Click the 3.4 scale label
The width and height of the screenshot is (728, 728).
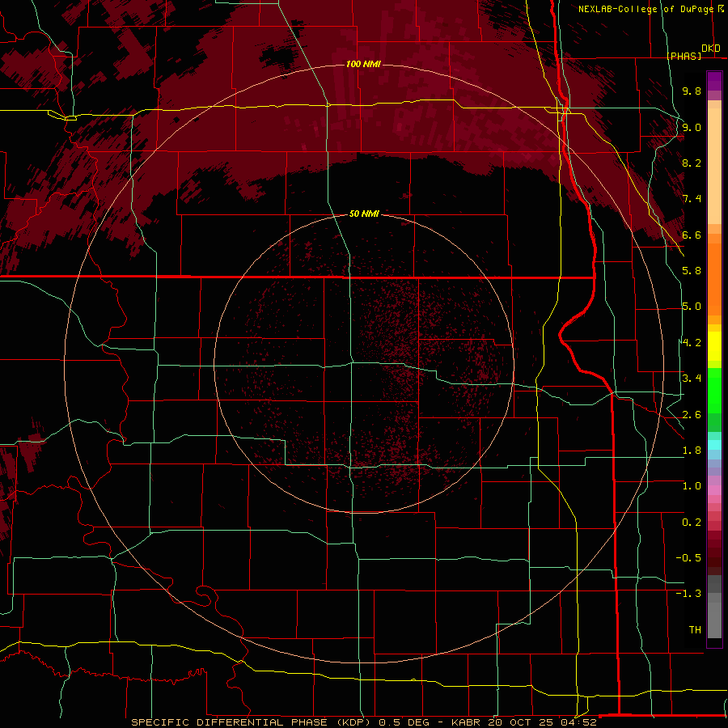click(x=692, y=379)
